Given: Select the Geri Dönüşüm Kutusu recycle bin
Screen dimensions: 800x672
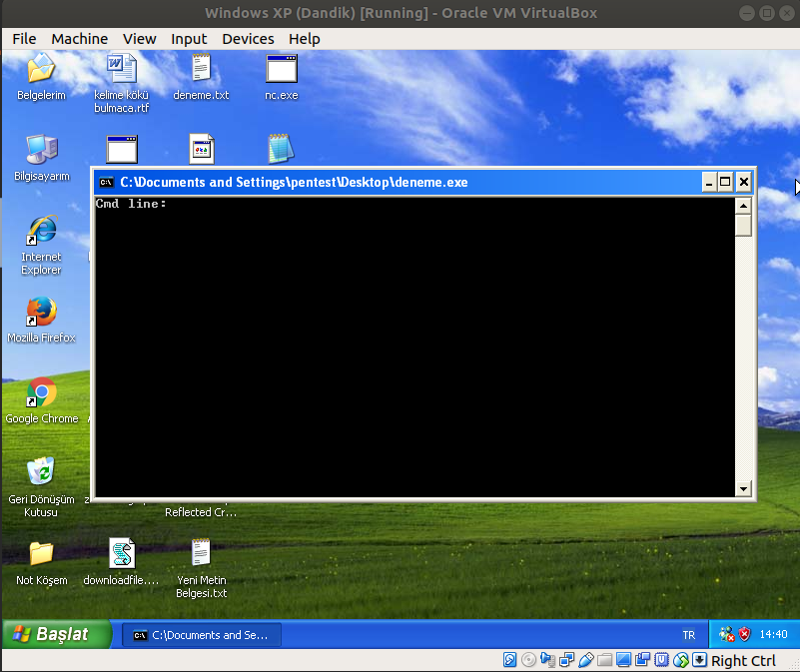Looking at the screenshot, I should coord(41,471).
